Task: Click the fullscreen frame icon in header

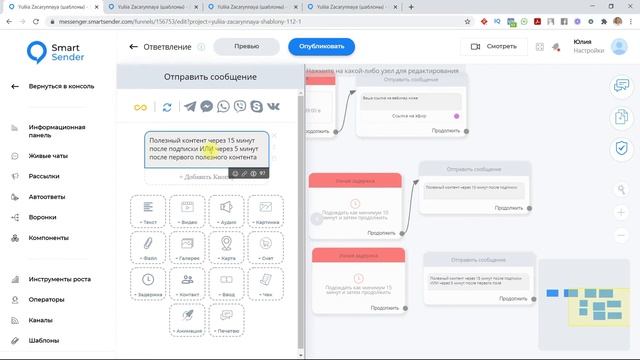Action: coord(540,47)
